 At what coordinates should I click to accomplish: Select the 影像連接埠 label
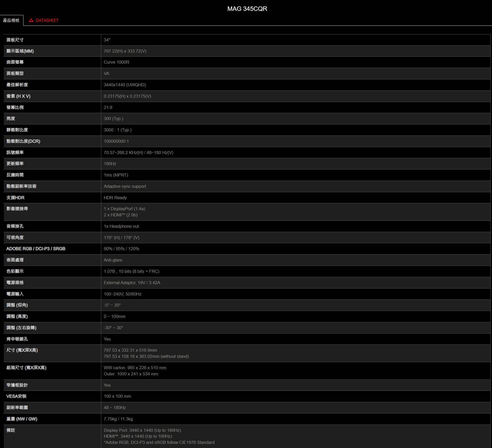[x=17, y=209]
